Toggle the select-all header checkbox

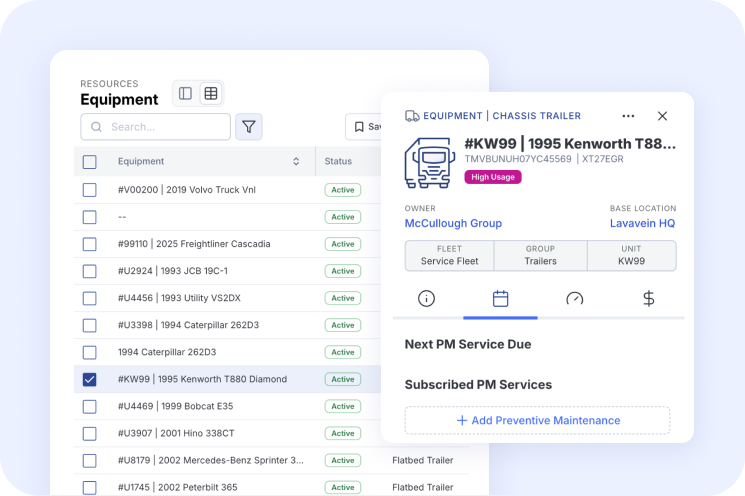(90, 161)
